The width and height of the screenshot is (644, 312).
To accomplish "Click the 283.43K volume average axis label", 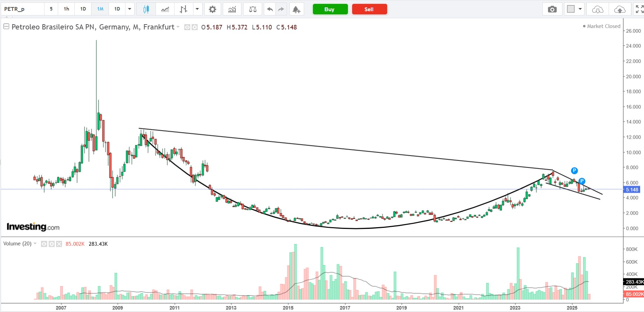I will click(x=634, y=282).
